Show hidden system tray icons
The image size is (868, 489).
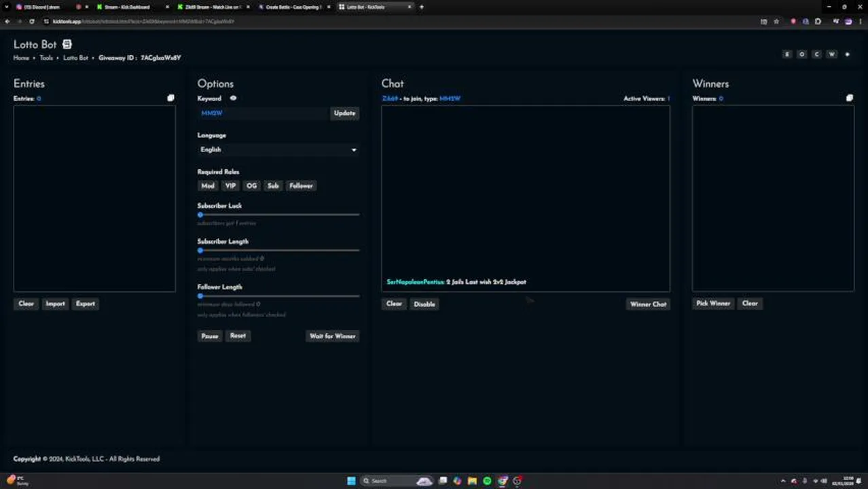pos(783,481)
